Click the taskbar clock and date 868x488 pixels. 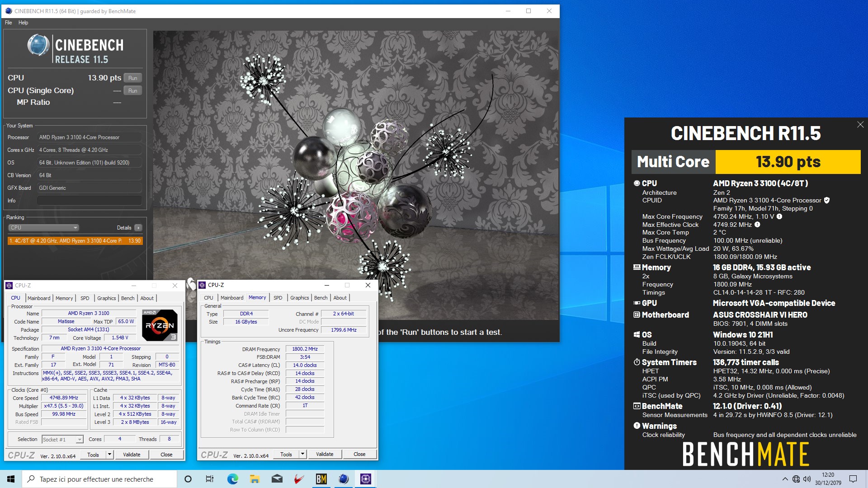pyautogui.click(x=828, y=479)
